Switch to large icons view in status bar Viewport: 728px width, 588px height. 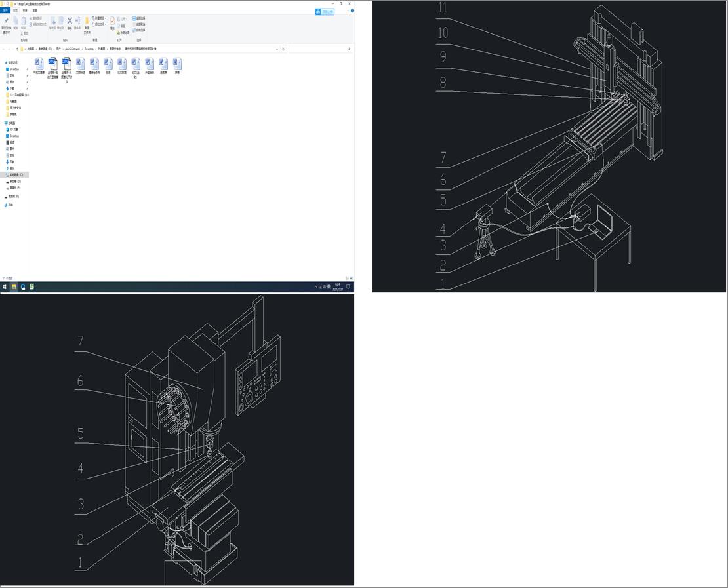(352, 278)
